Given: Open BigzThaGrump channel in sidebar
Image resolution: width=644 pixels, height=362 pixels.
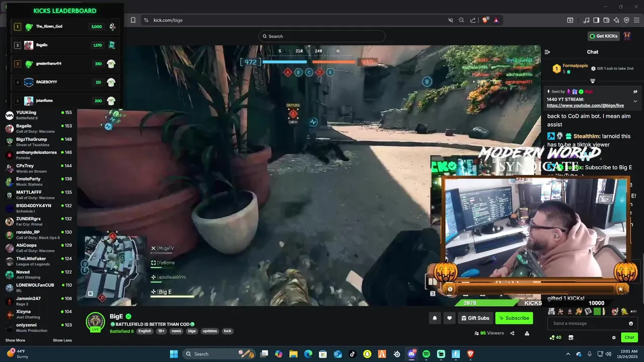Looking at the screenshot, I should click(x=39, y=142).
